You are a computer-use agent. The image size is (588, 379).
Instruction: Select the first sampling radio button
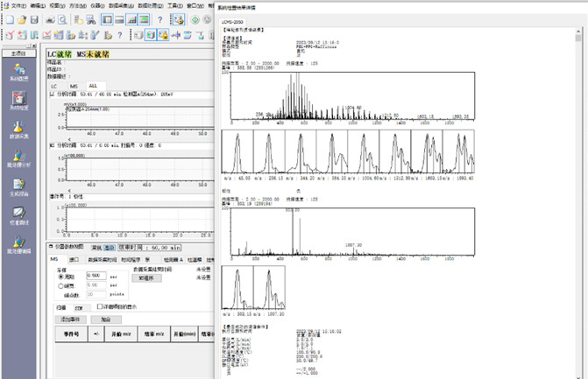60,277
